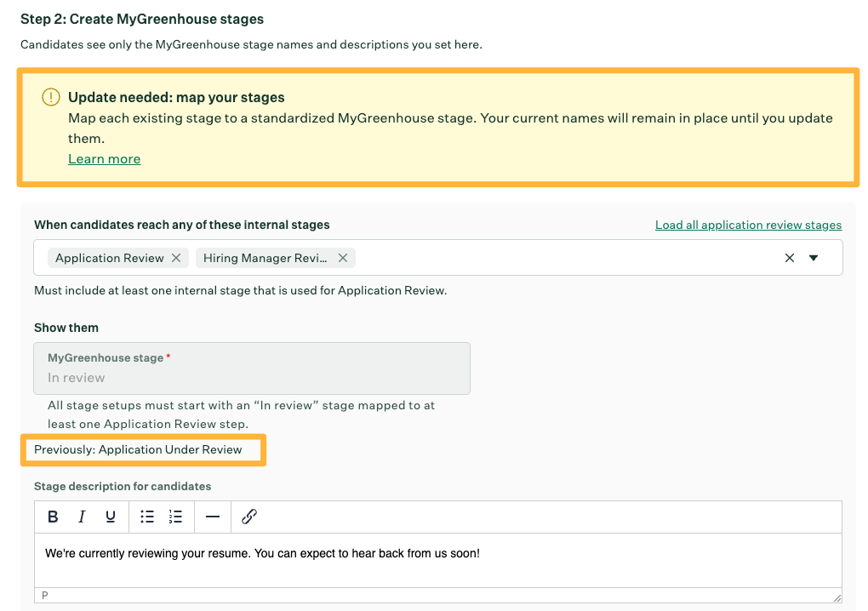Edit the stage description text area
Image resolution: width=868 pixels, height=611 pixels.
pos(438,560)
